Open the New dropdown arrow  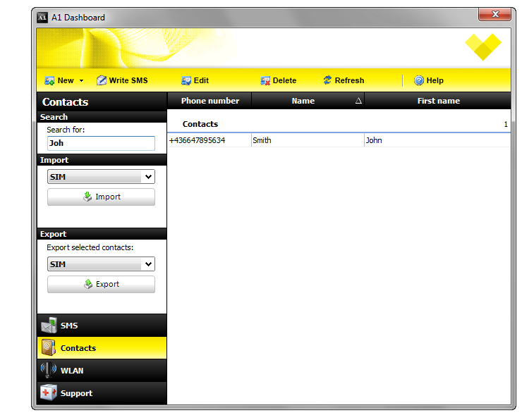pos(81,81)
